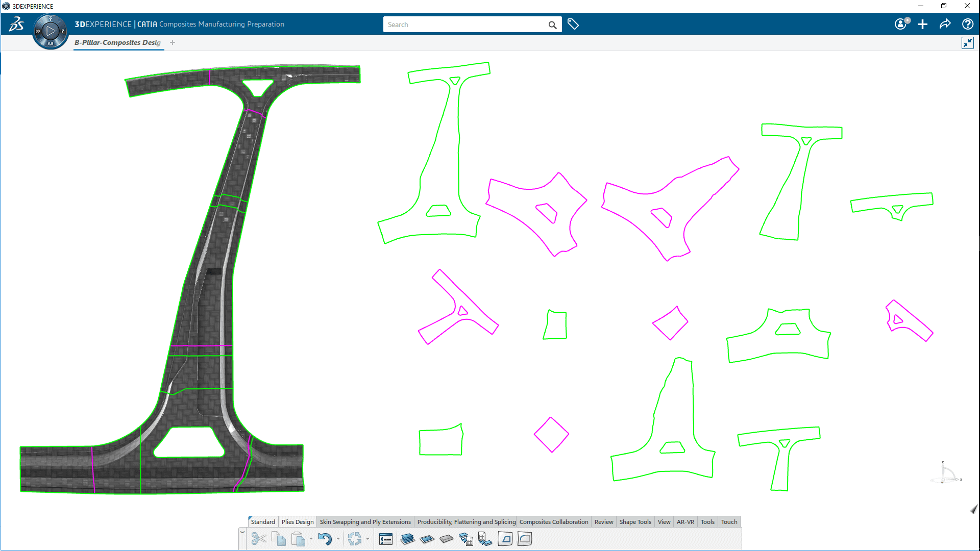Expand the Composites Collaboration tab options
Screen dimensions: 980x551
tap(554, 521)
